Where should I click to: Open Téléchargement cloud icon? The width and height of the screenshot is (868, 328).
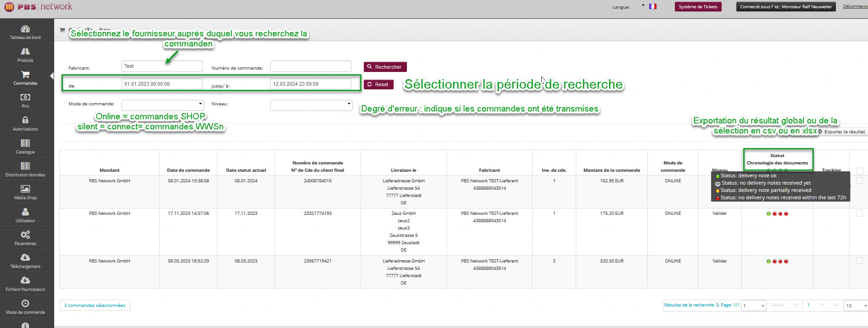(25, 257)
